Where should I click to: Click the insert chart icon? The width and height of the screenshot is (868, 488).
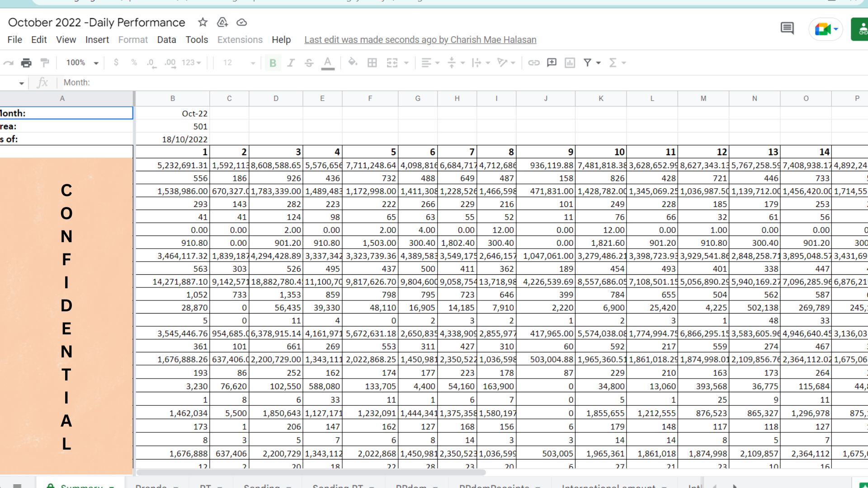point(570,63)
